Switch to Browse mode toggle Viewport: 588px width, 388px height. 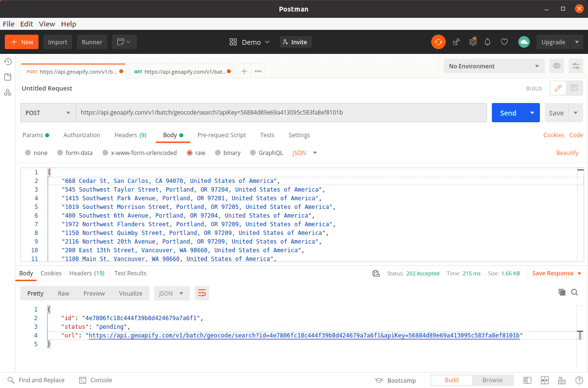(492, 380)
